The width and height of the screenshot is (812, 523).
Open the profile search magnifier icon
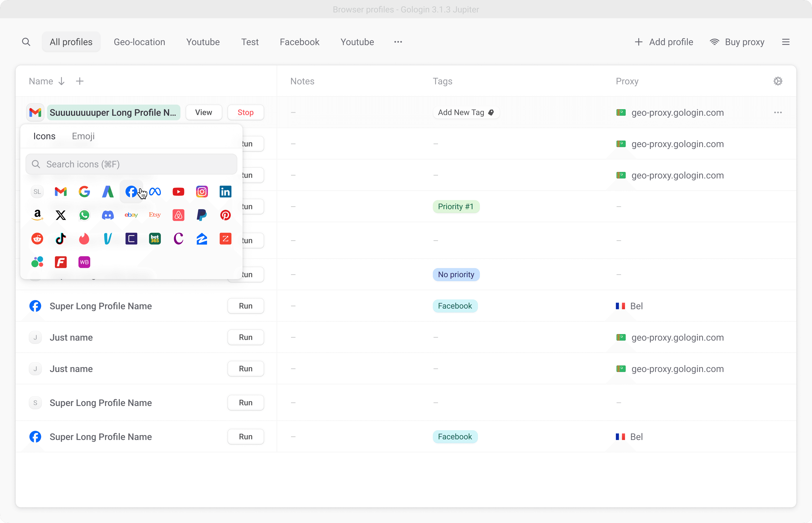[x=26, y=42]
